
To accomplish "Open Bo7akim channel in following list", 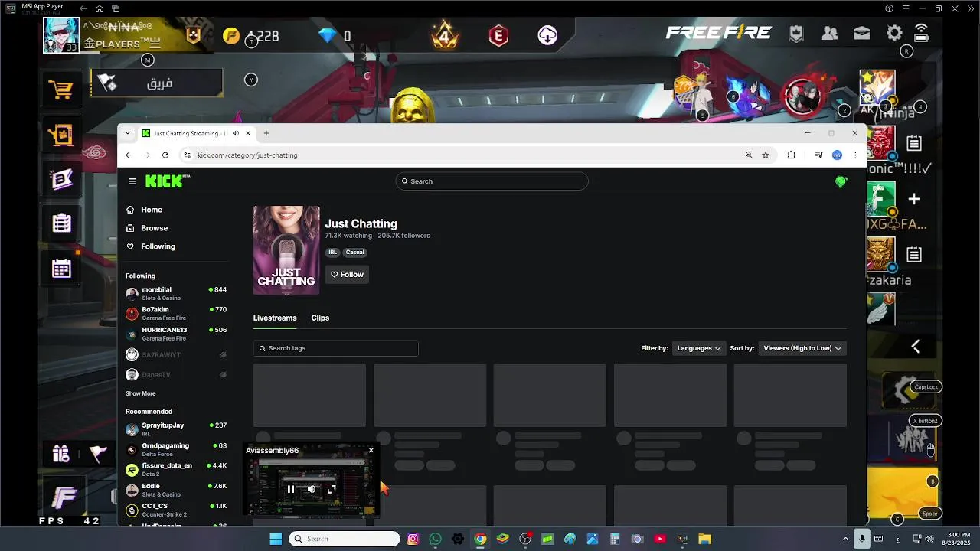I will click(x=176, y=314).
